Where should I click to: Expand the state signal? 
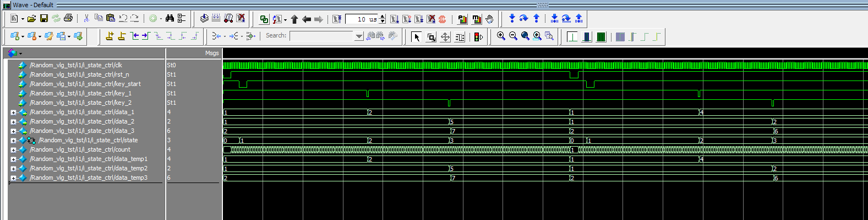13,140
